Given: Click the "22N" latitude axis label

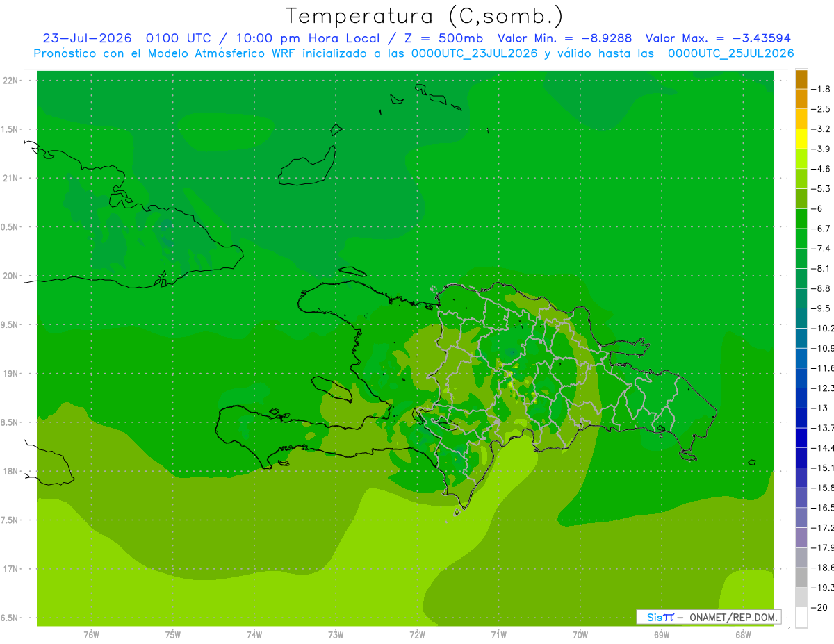Looking at the screenshot, I should (x=11, y=81).
